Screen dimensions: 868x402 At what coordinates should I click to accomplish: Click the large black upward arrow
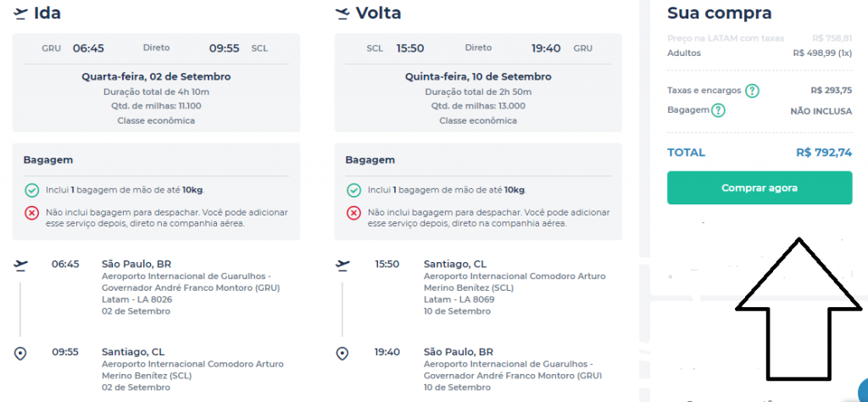coord(798,309)
